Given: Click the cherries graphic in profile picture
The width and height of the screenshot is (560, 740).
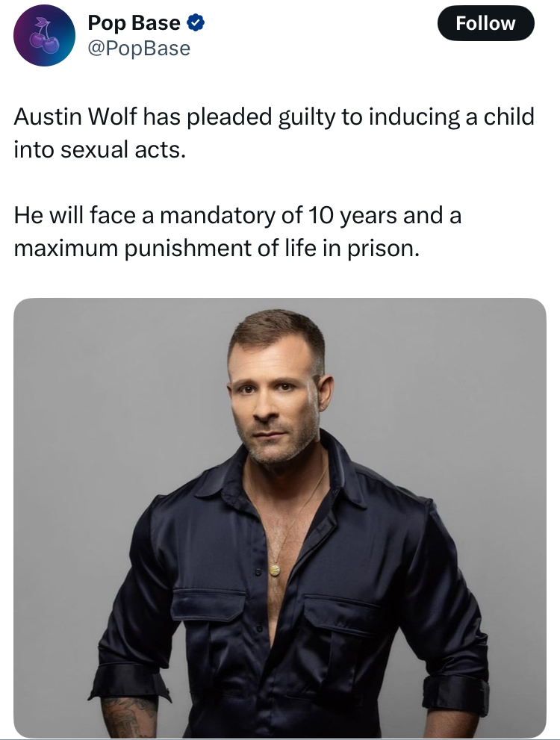Looking at the screenshot, I should tap(44, 37).
